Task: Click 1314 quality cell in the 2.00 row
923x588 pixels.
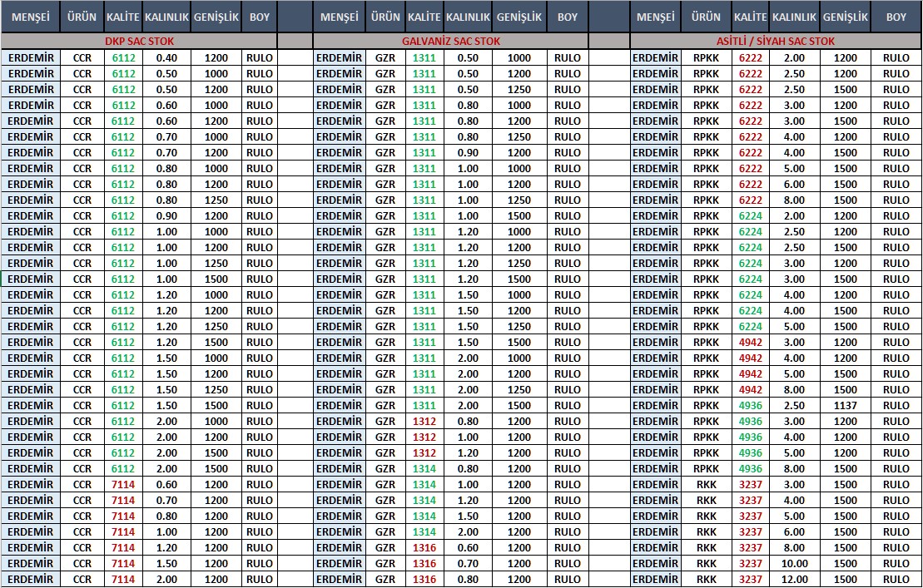Action: (x=424, y=531)
